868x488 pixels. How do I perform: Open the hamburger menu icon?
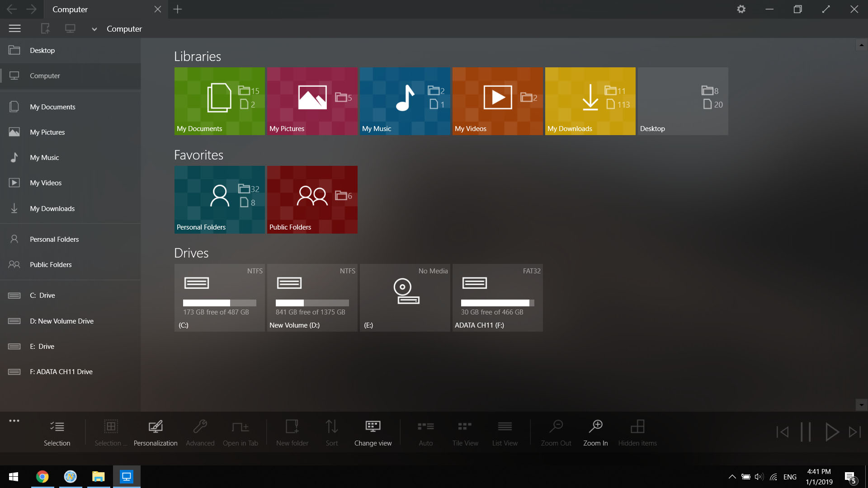pos(14,28)
